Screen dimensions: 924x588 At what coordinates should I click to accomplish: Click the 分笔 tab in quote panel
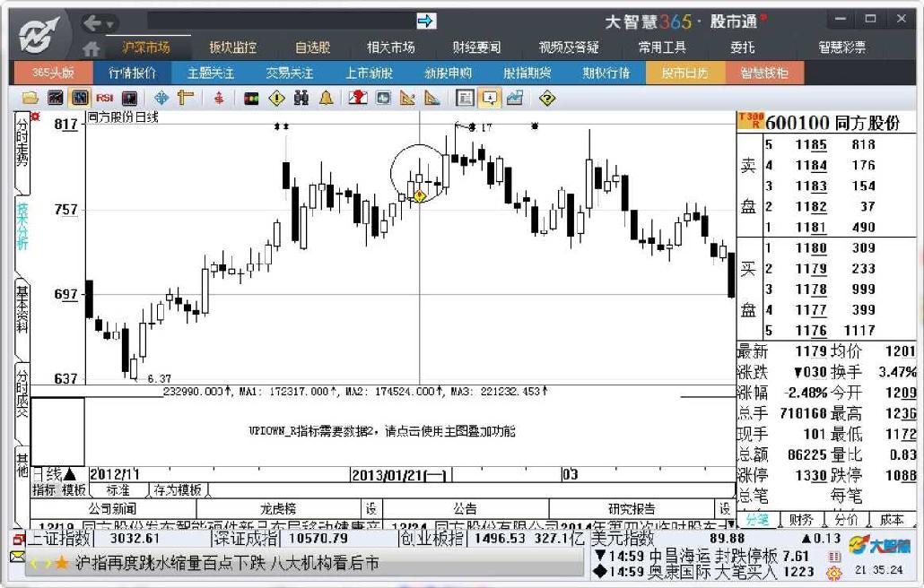[756, 520]
